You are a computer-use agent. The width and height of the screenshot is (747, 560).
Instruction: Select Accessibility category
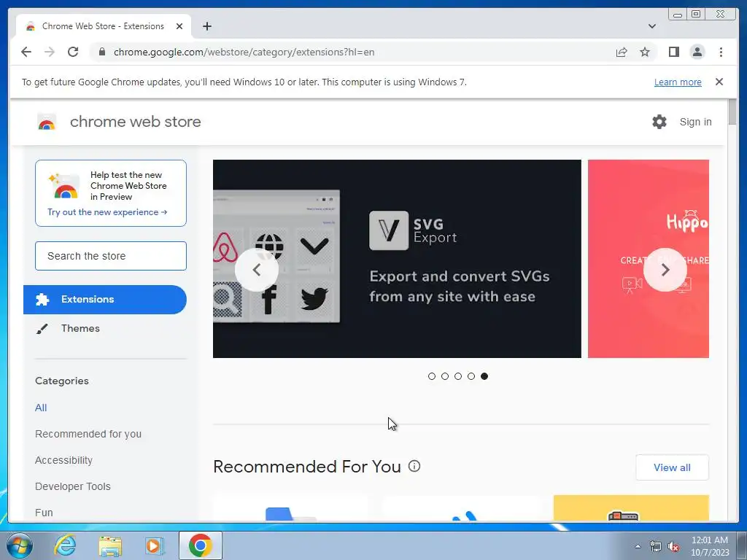pos(64,460)
